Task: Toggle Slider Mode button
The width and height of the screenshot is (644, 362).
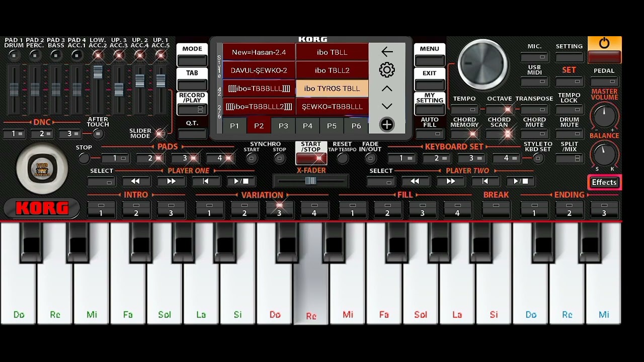Action: tap(160, 134)
